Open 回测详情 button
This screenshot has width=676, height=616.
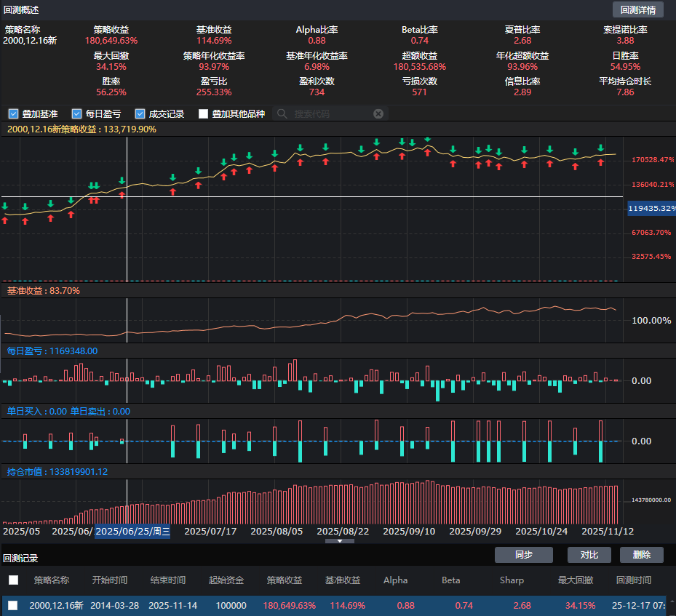637,10
